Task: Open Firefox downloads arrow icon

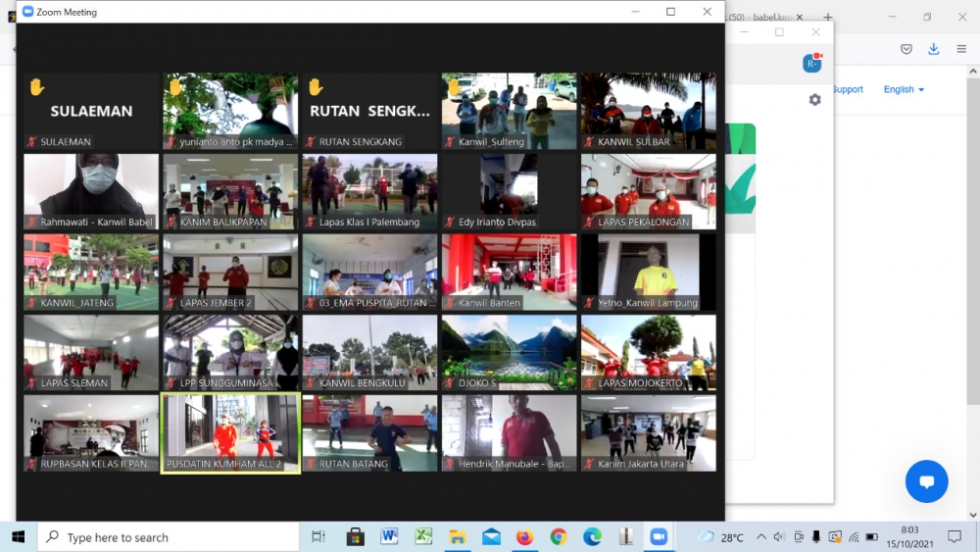Action: coord(933,49)
